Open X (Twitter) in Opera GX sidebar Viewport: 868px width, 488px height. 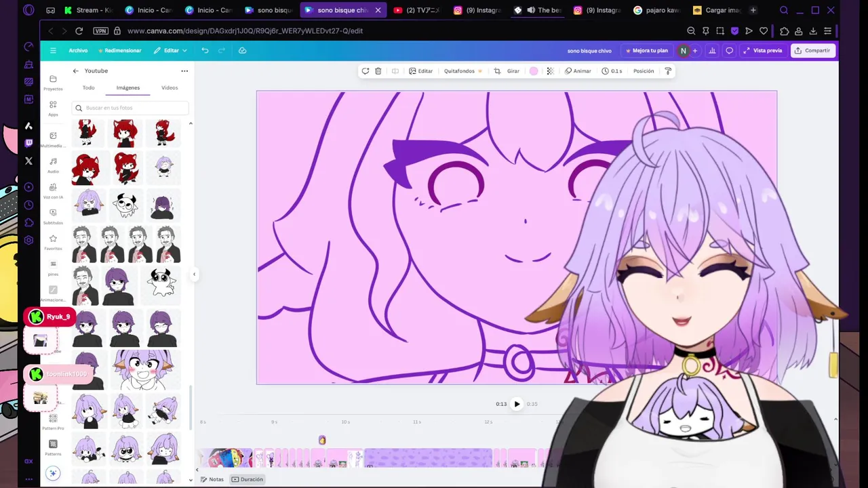coord(28,161)
